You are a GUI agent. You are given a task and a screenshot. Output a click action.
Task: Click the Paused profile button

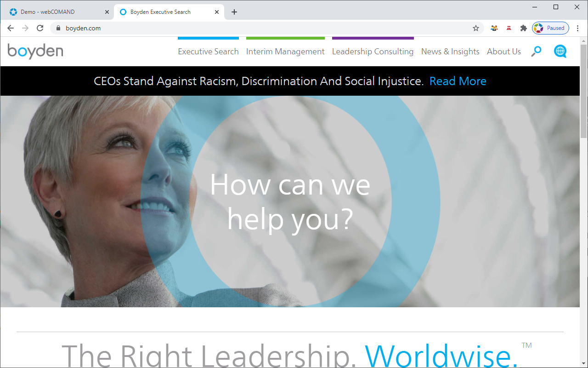tap(550, 28)
